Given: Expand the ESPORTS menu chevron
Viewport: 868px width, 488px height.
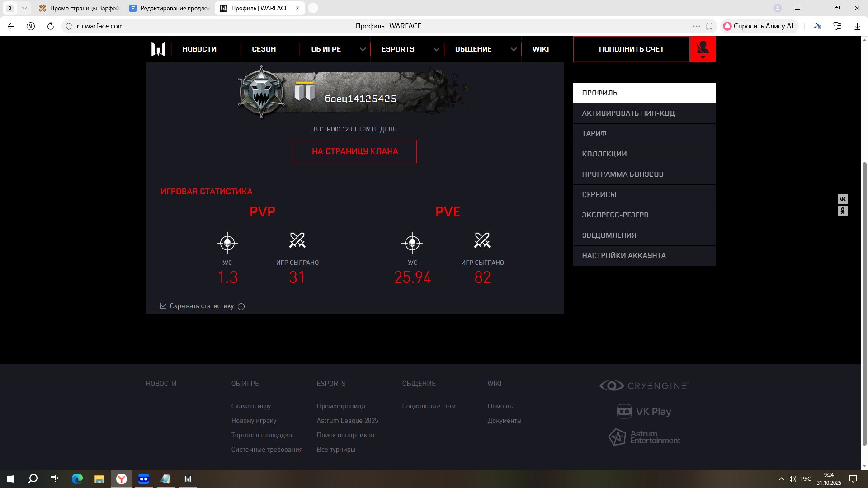Looking at the screenshot, I should click(436, 49).
